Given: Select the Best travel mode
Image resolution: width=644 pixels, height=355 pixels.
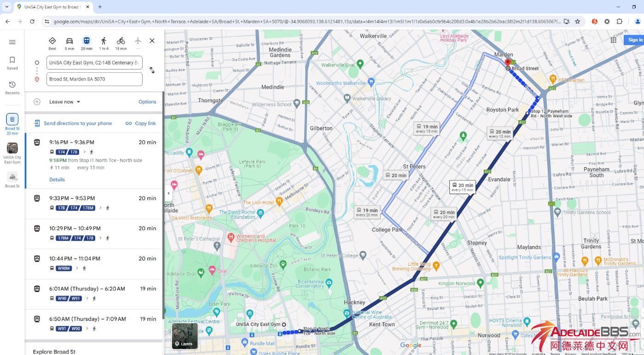Looking at the screenshot, I should tap(52, 43).
